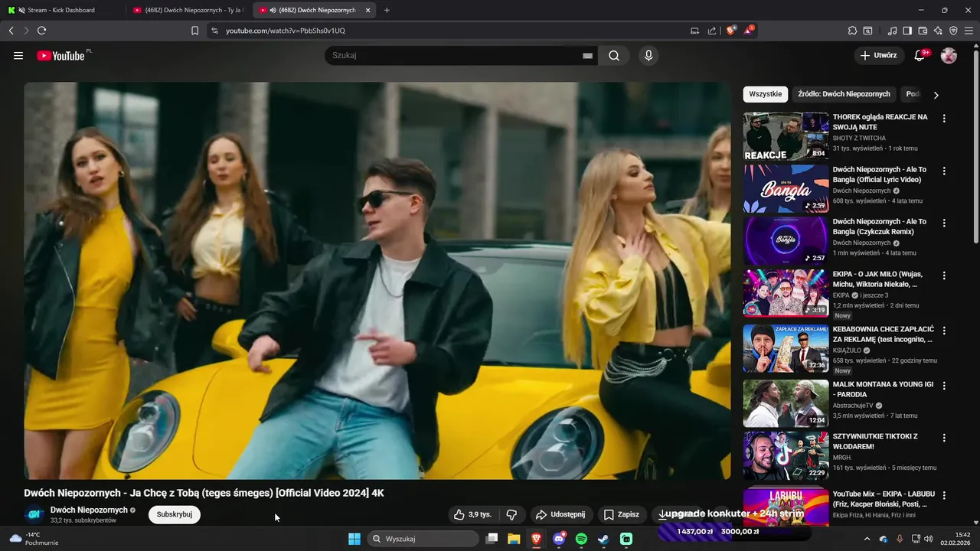Bookmark this page via address bar icon
The image size is (980, 551).
(x=194, y=31)
